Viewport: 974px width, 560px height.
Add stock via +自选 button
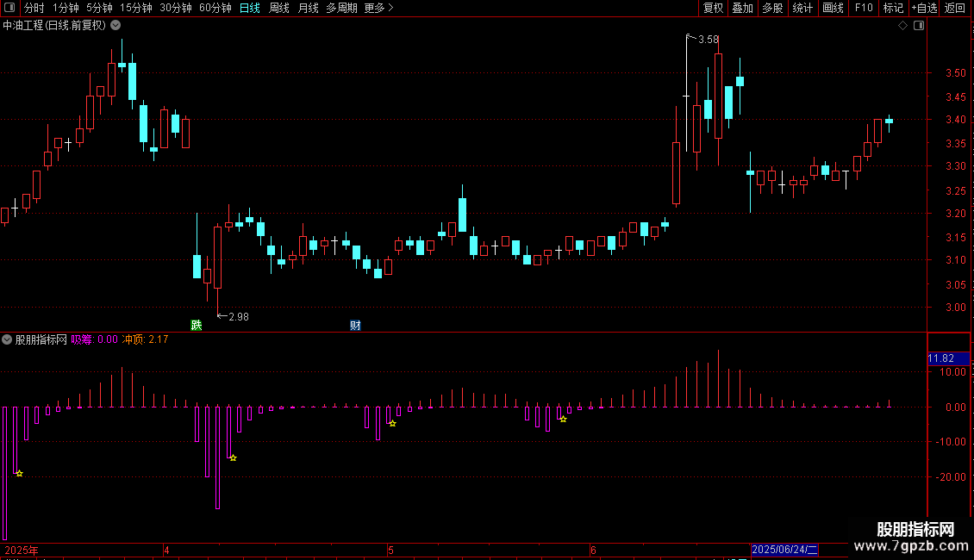point(924,8)
